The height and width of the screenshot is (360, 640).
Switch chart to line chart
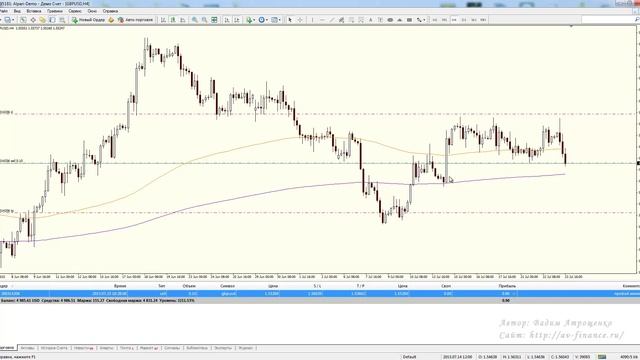[183, 20]
